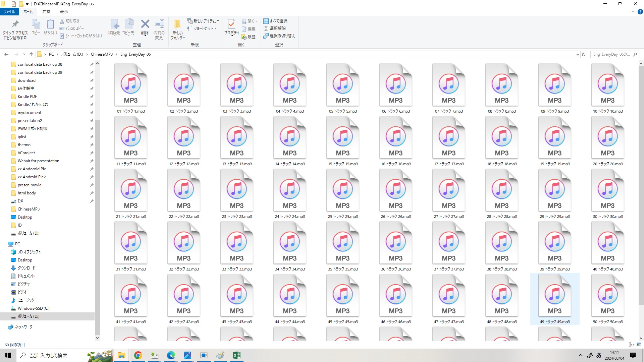Refresh the folder with the reload icon
The height and width of the screenshot is (362, 644).
coord(584,54)
